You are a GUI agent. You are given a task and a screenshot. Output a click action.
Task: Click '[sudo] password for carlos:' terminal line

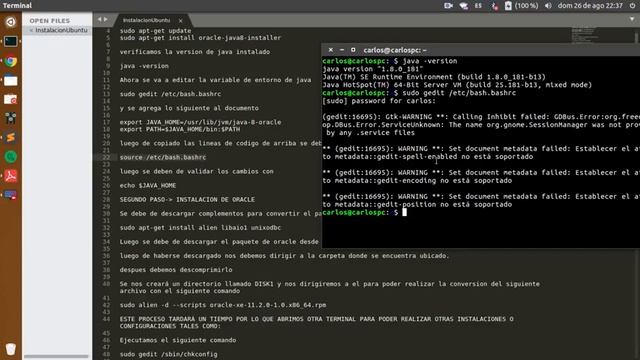tap(379, 101)
